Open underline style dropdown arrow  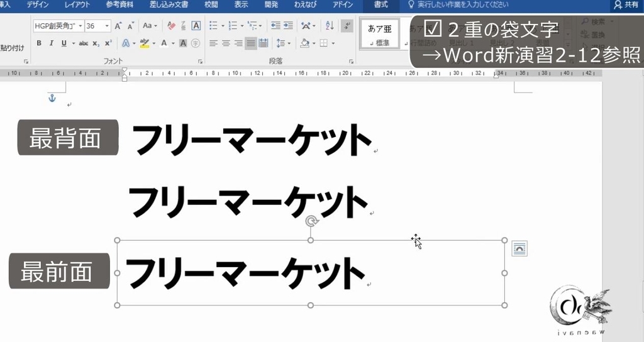click(74, 43)
